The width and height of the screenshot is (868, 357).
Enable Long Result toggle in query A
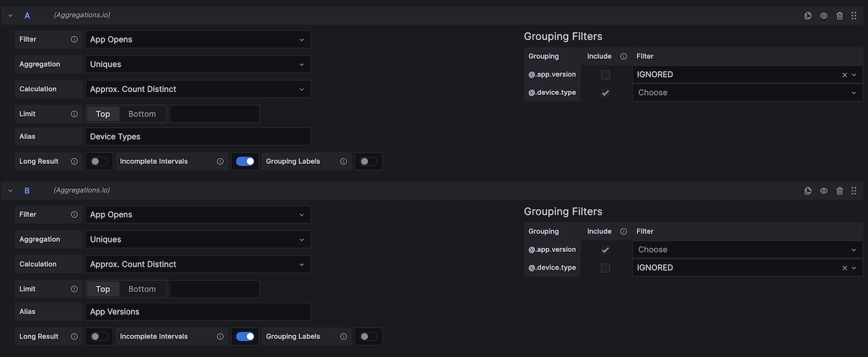pos(100,162)
